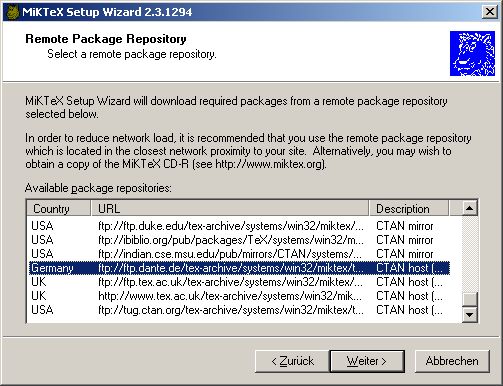Image resolution: width=503 pixels, height=386 pixels.
Task: Select the ftp.duke.edu USA repository
Action: click(x=239, y=226)
